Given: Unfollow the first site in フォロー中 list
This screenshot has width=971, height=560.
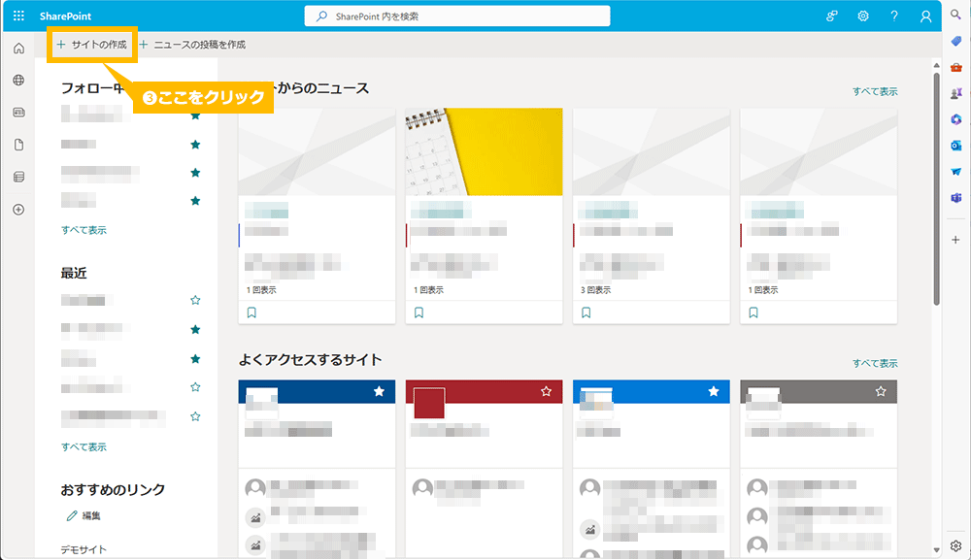Looking at the screenshot, I should pyautogui.click(x=195, y=115).
